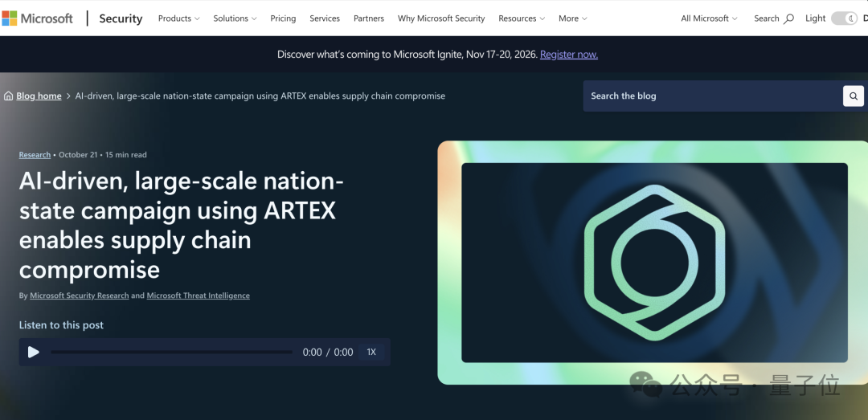868x420 pixels.
Task: Click the Search magnifier in header
Action: tap(789, 18)
